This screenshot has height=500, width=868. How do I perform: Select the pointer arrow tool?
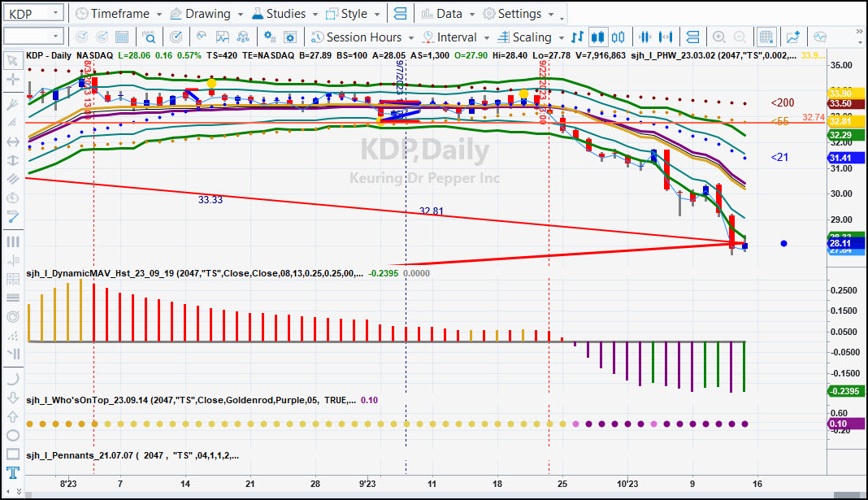click(x=12, y=60)
